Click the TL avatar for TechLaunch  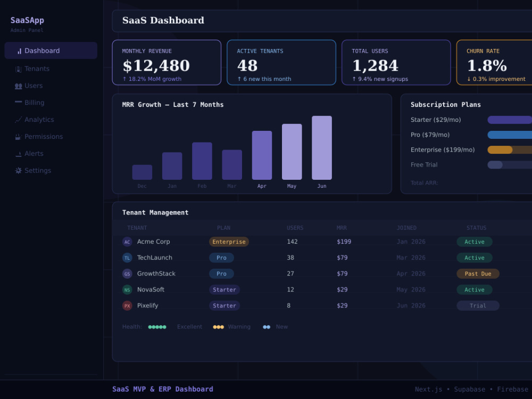pyautogui.click(x=127, y=258)
